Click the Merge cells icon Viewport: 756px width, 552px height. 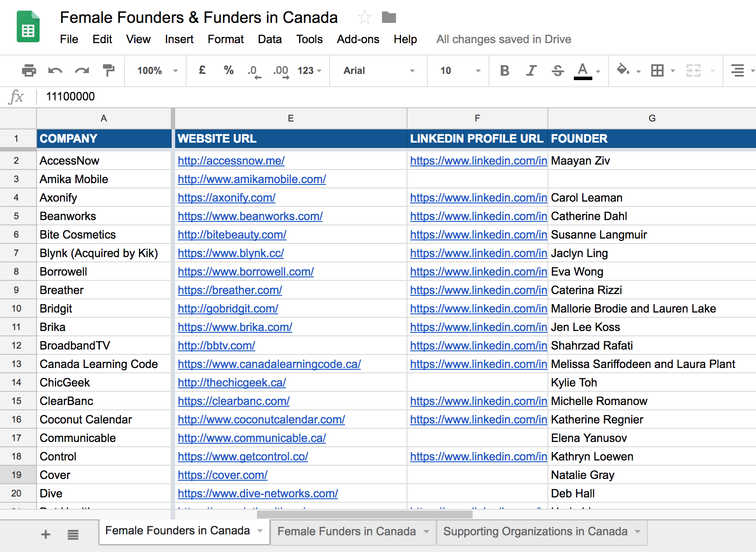[694, 70]
